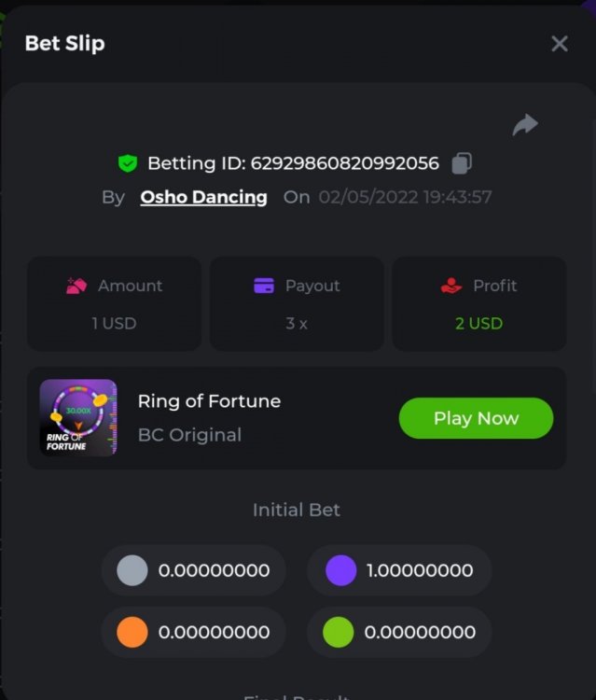Click the Bet Slip heading

pyautogui.click(x=64, y=44)
